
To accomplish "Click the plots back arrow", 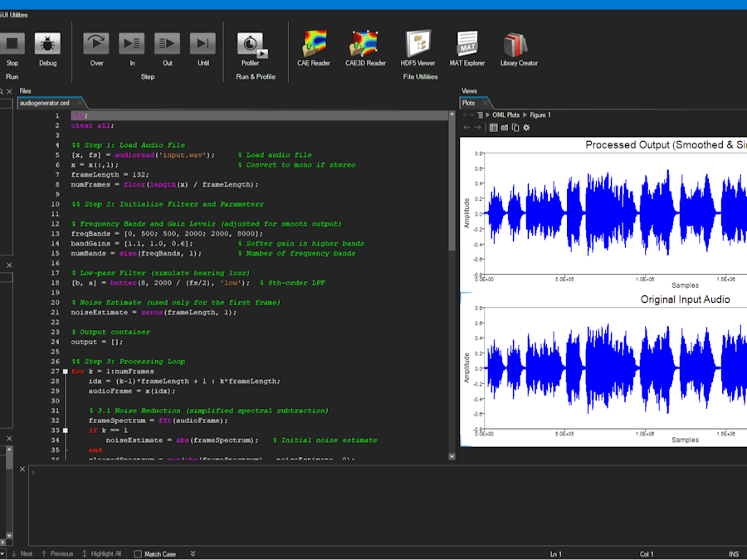I will (x=466, y=128).
